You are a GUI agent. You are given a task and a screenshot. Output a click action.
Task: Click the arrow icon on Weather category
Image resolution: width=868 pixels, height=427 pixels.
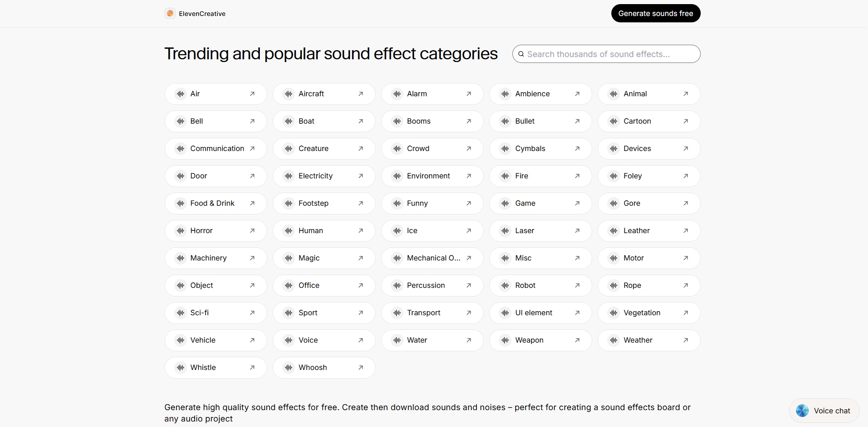coord(686,340)
